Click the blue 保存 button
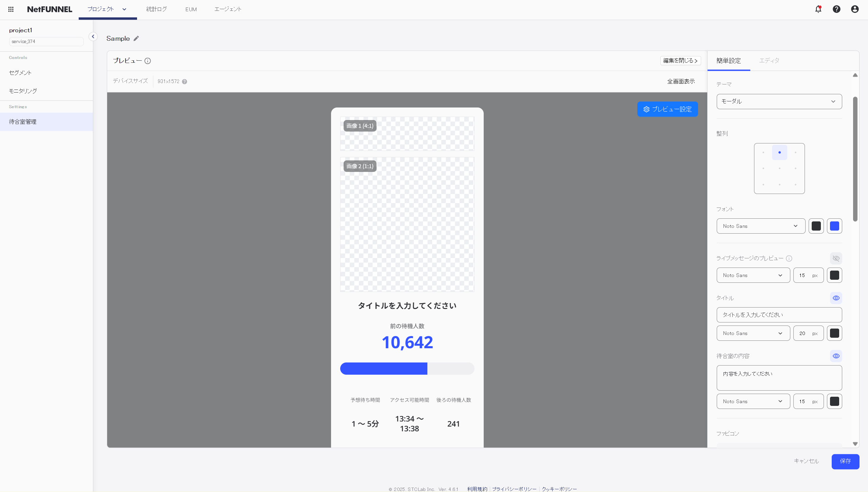This screenshot has width=868, height=492. click(845, 461)
